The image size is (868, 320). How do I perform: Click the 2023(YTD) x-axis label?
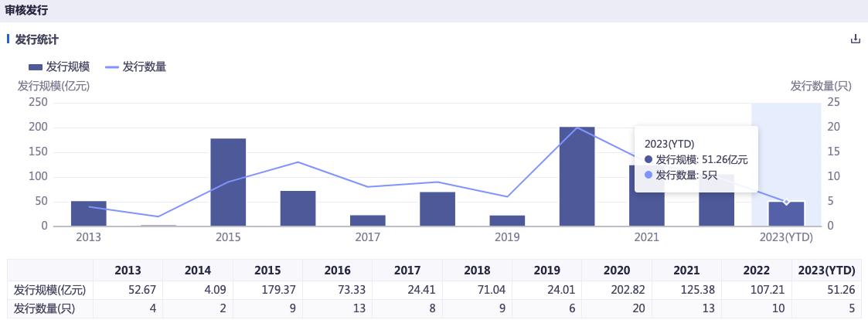(786, 237)
